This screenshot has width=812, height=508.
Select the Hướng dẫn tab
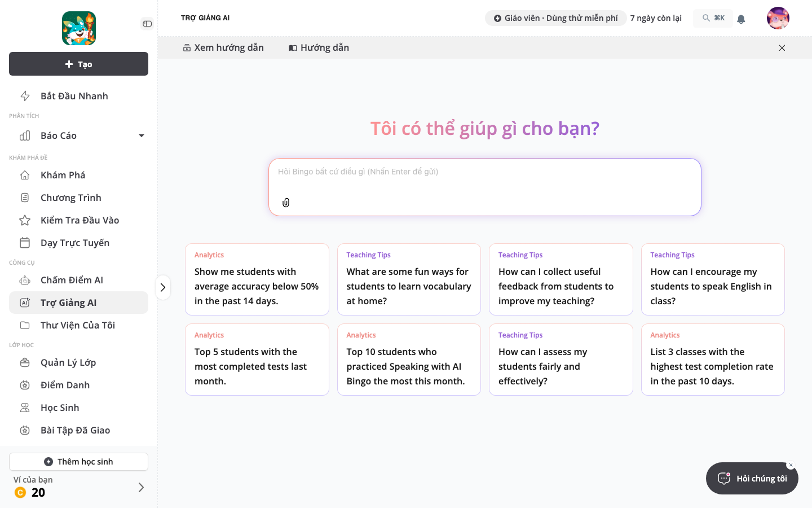pyautogui.click(x=319, y=47)
